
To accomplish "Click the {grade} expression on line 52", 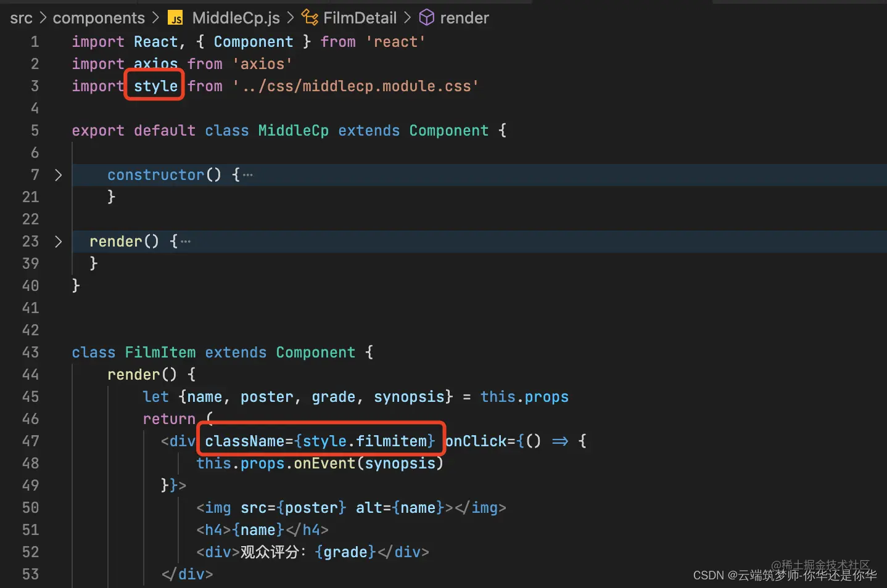I will click(345, 552).
